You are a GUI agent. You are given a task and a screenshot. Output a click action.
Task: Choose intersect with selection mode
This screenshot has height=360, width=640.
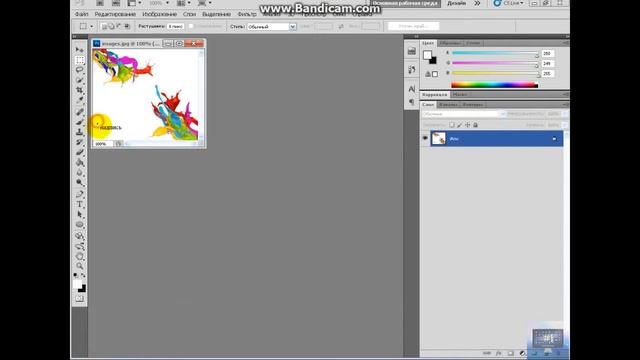pos(127,26)
